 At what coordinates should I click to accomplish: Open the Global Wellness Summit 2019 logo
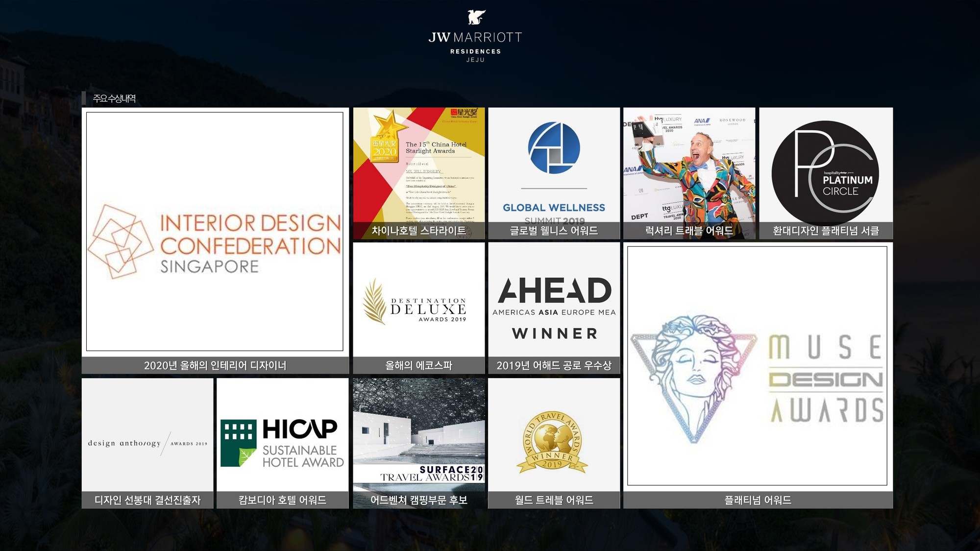pyautogui.click(x=554, y=166)
